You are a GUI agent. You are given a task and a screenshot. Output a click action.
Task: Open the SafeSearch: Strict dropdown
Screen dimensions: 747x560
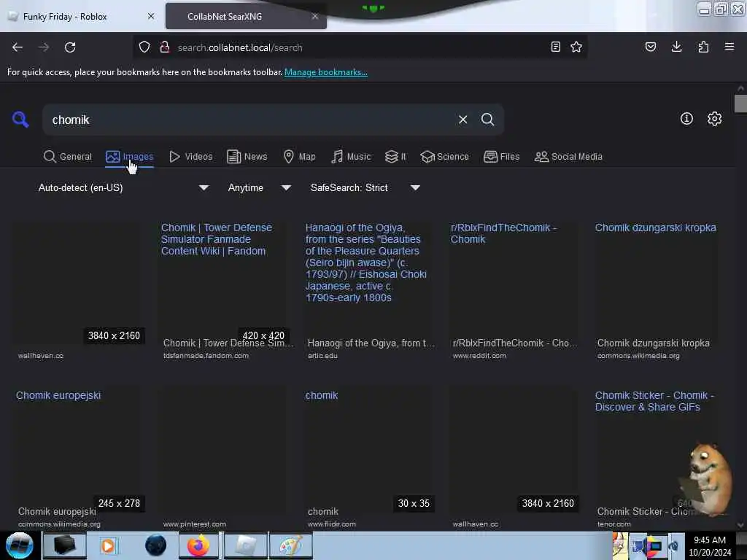(x=365, y=187)
